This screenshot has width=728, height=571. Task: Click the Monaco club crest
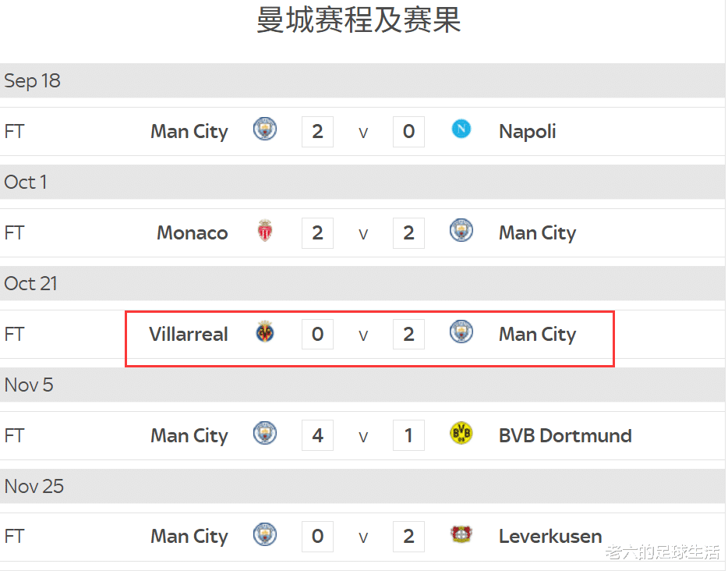click(x=265, y=231)
